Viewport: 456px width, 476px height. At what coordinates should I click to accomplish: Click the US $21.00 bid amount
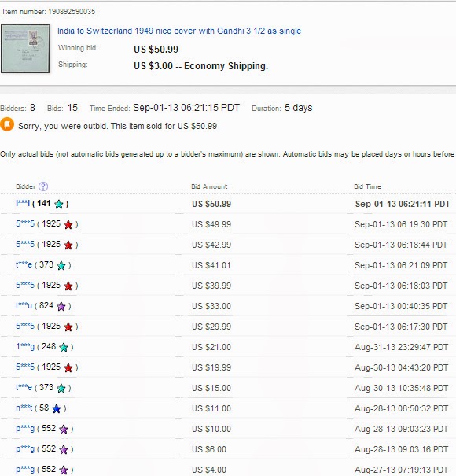point(211,347)
